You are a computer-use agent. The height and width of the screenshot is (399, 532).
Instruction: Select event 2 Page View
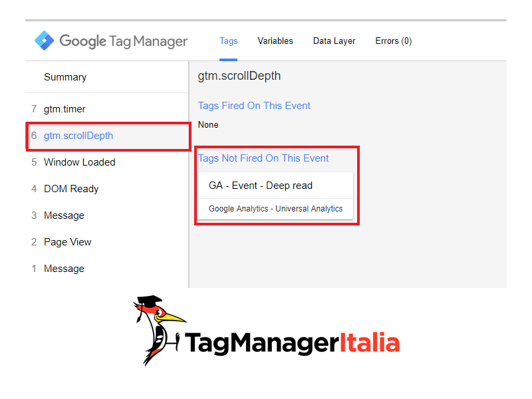point(107,242)
